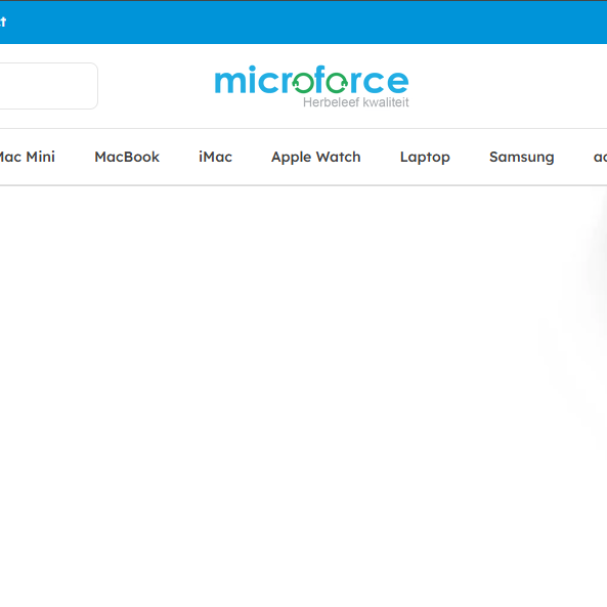The width and height of the screenshot is (607, 607).
Task: Open the Apple Watch category
Action: coord(316,157)
